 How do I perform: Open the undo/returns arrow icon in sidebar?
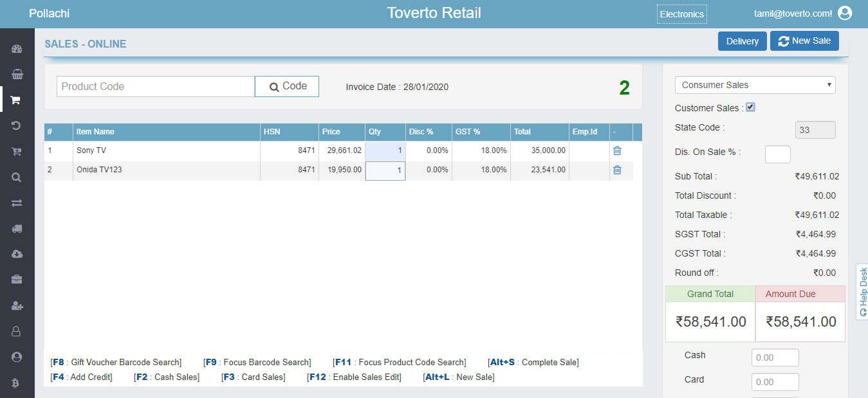pos(17,126)
